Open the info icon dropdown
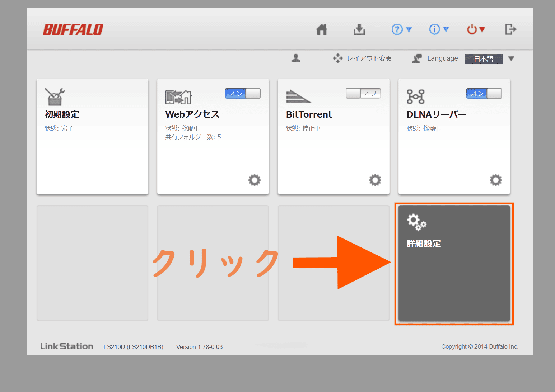 [x=439, y=29]
